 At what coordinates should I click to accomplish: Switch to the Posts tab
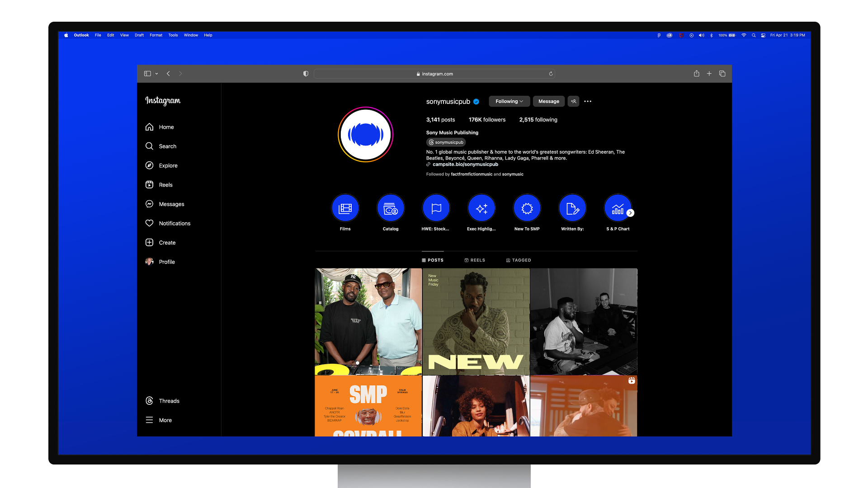433,260
